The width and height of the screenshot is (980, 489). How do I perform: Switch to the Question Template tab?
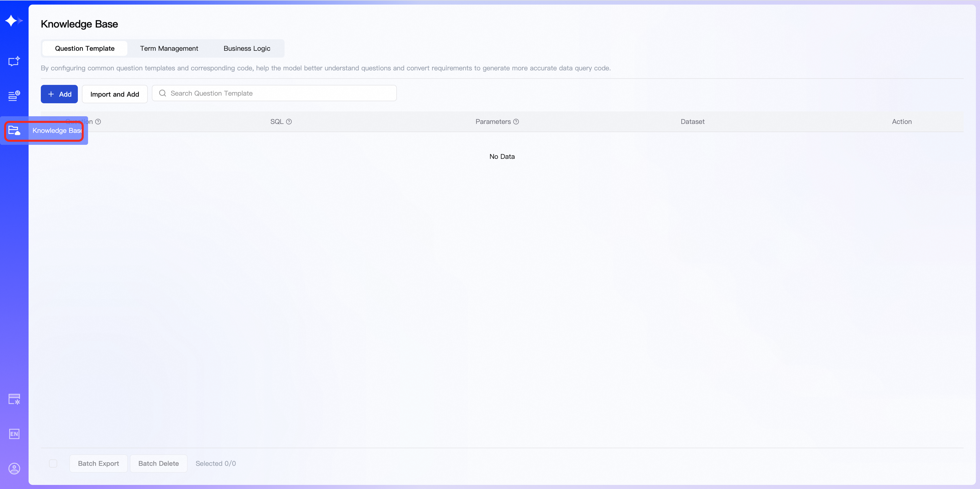click(x=85, y=48)
